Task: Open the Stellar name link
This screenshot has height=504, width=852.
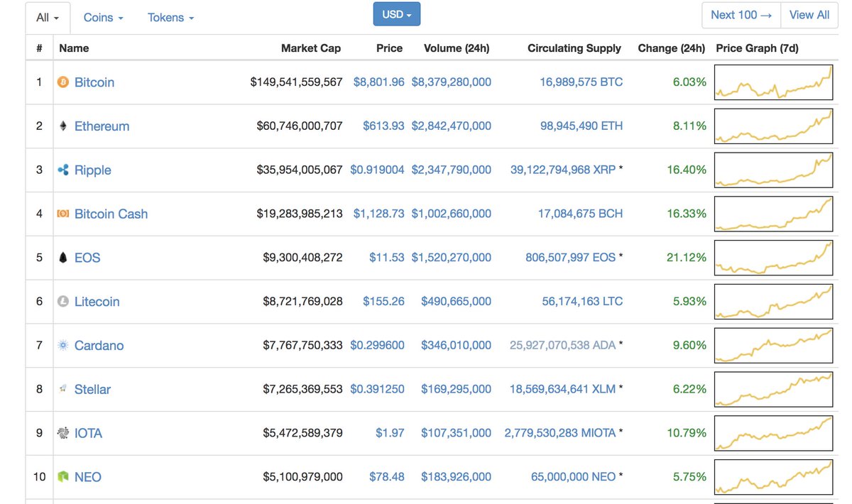Action: [93, 389]
